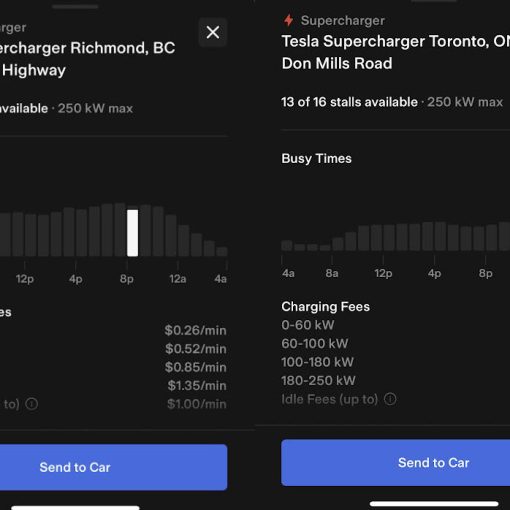Tap 'Idle Fees (up to)' label in Toronto panel
The height and width of the screenshot is (510, 510).
(329, 399)
